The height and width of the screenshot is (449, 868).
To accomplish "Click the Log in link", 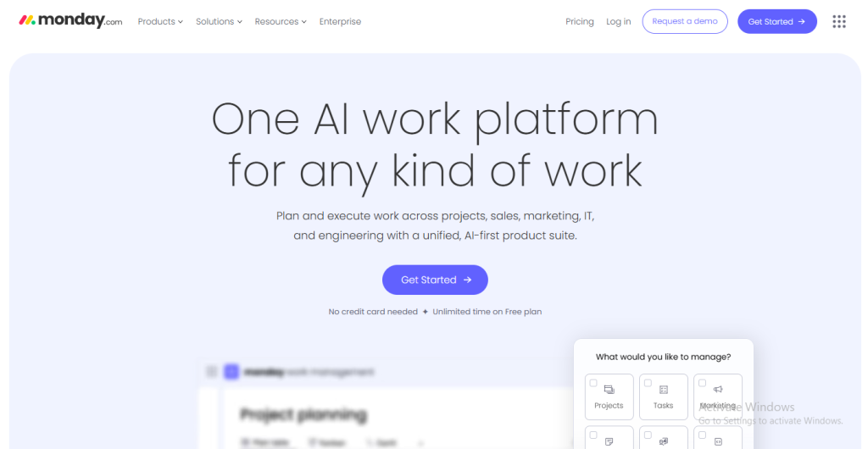I will click(619, 22).
